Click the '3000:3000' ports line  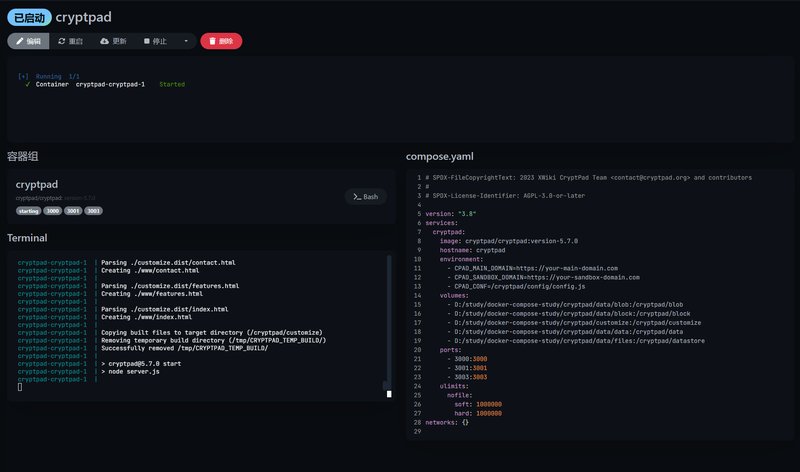(x=467, y=359)
